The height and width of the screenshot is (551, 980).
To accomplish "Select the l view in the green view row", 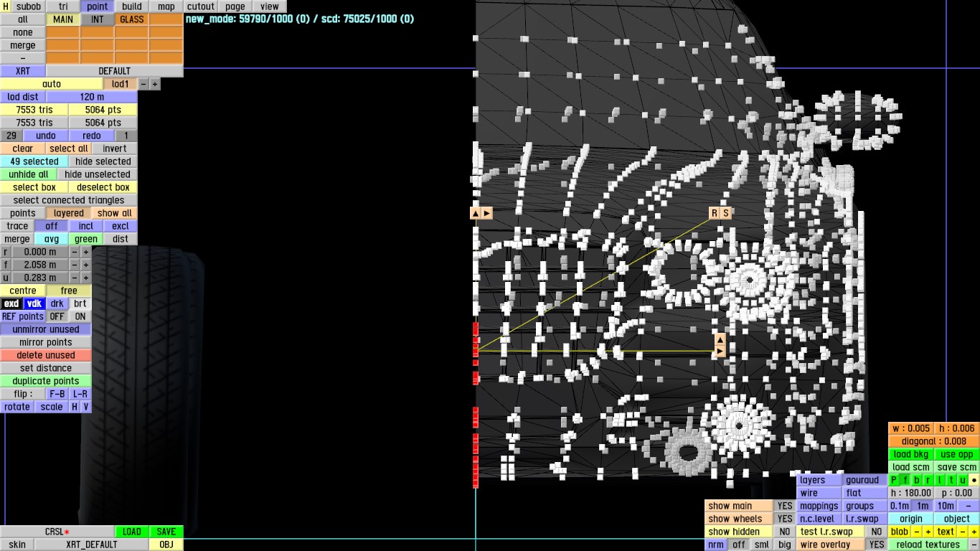I will tap(940, 480).
